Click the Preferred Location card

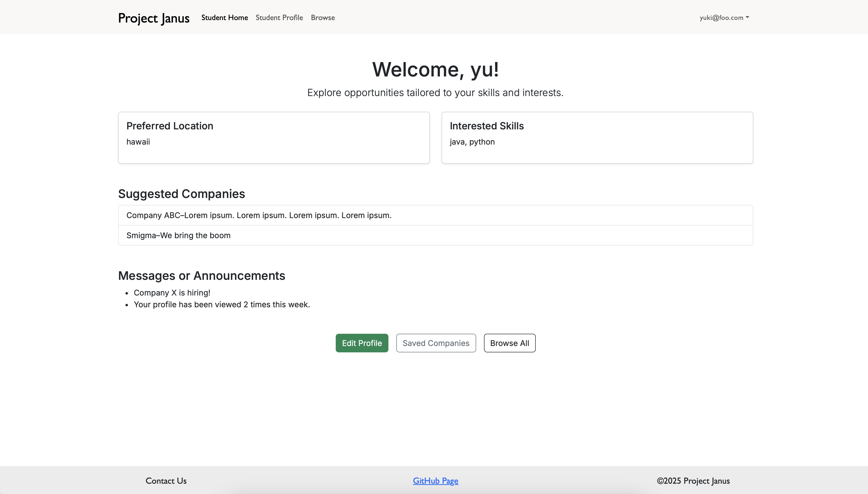tap(273, 137)
